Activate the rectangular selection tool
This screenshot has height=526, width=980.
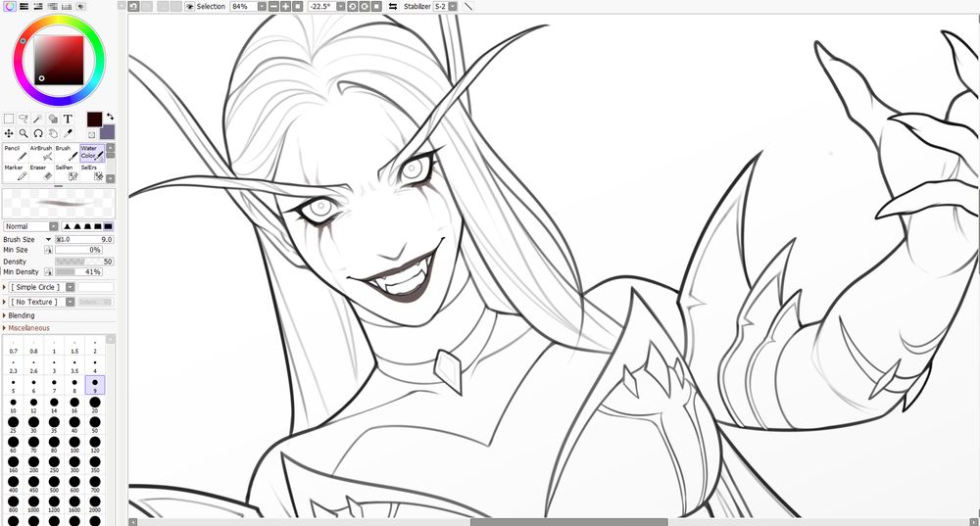pos(9,119)
